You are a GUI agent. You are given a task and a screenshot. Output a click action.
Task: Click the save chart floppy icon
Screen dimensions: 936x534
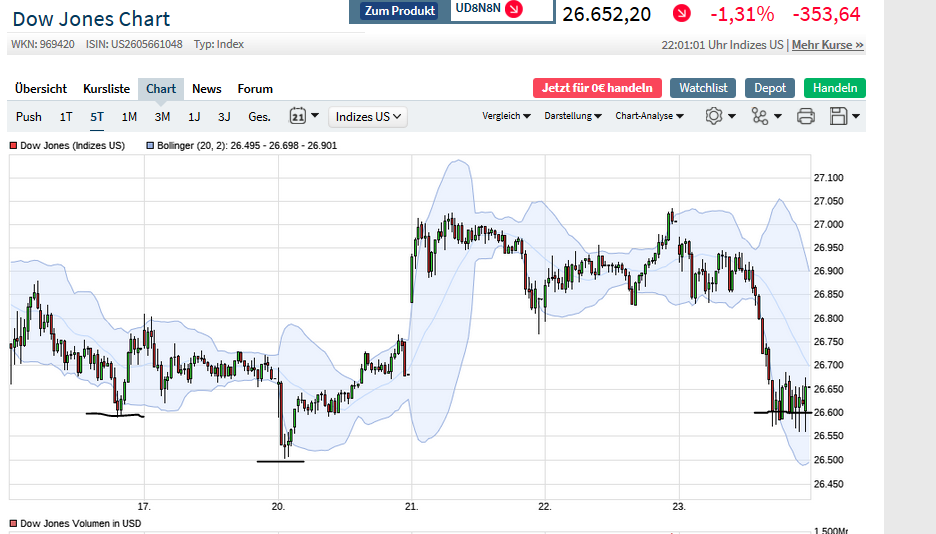[839, 116]
